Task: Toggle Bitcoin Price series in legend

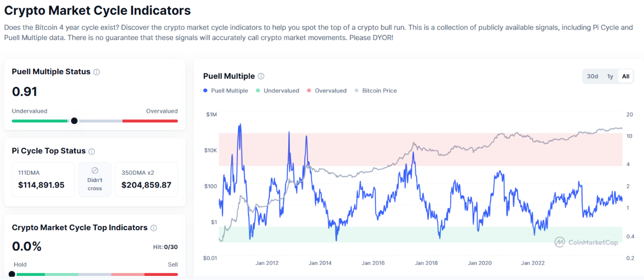Action: point(376,91)
